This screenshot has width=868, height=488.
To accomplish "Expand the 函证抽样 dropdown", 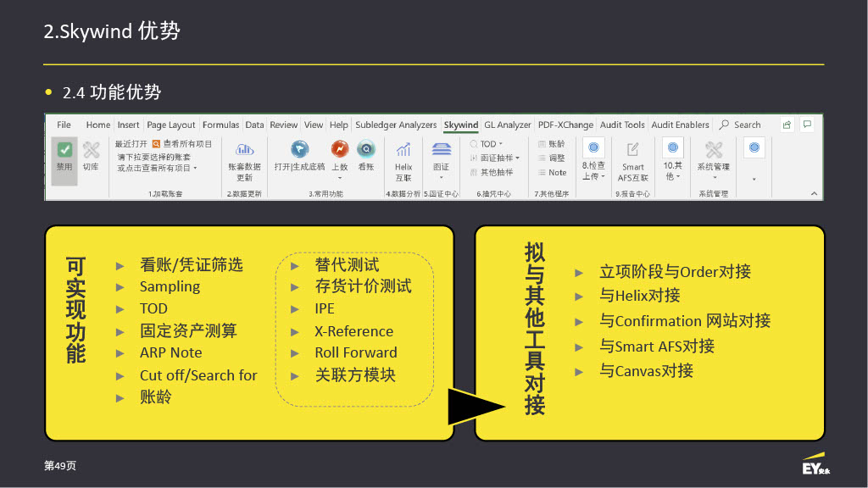I will [x=495, y=158].
